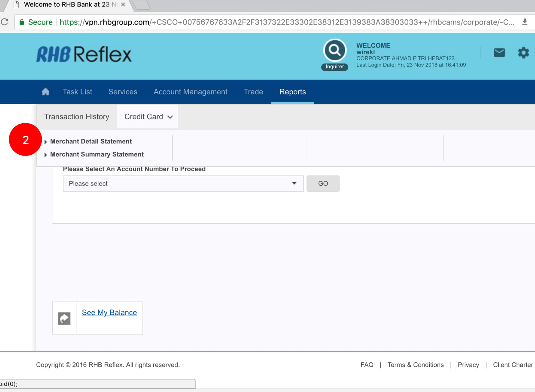Close the RHB Bank browser tab

pos(123,5)
